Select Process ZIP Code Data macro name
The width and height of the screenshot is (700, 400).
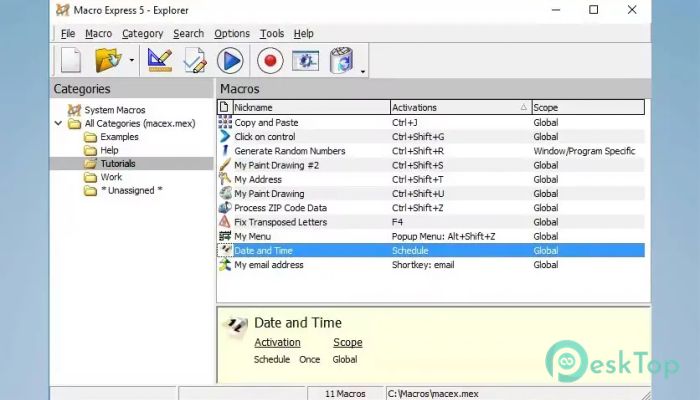280,208
